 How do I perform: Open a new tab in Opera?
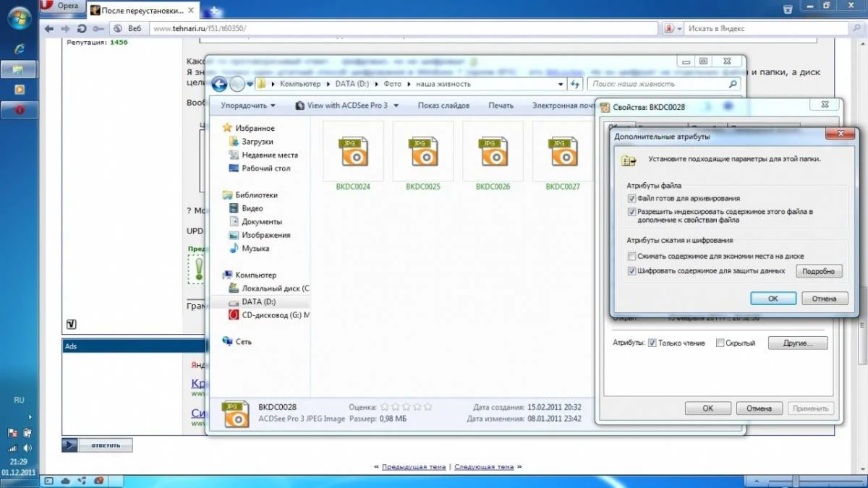(215, 12)
